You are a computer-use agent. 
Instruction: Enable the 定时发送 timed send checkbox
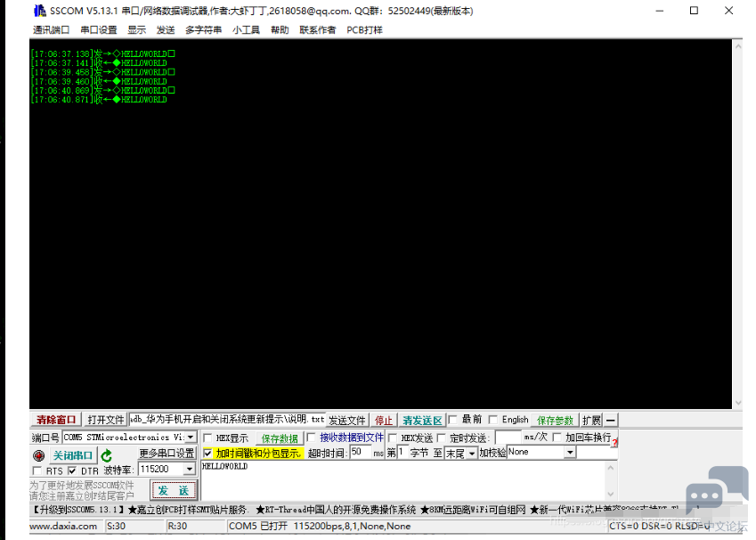[x=442, y=438]
